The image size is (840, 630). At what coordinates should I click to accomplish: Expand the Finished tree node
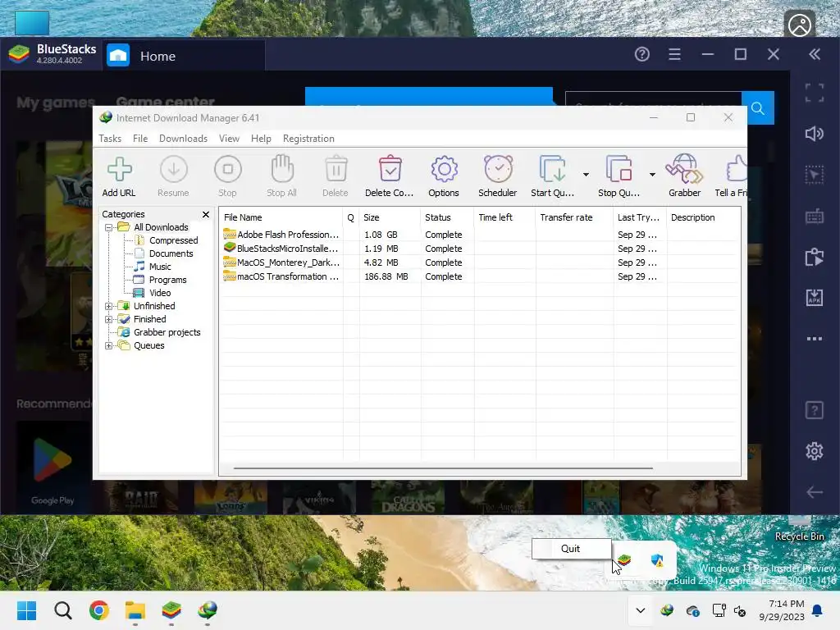(x=109, y=319)
